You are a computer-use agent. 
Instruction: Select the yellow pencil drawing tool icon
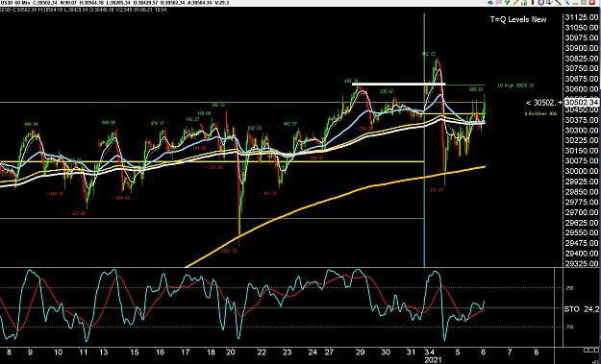click(x=515, y=3)
